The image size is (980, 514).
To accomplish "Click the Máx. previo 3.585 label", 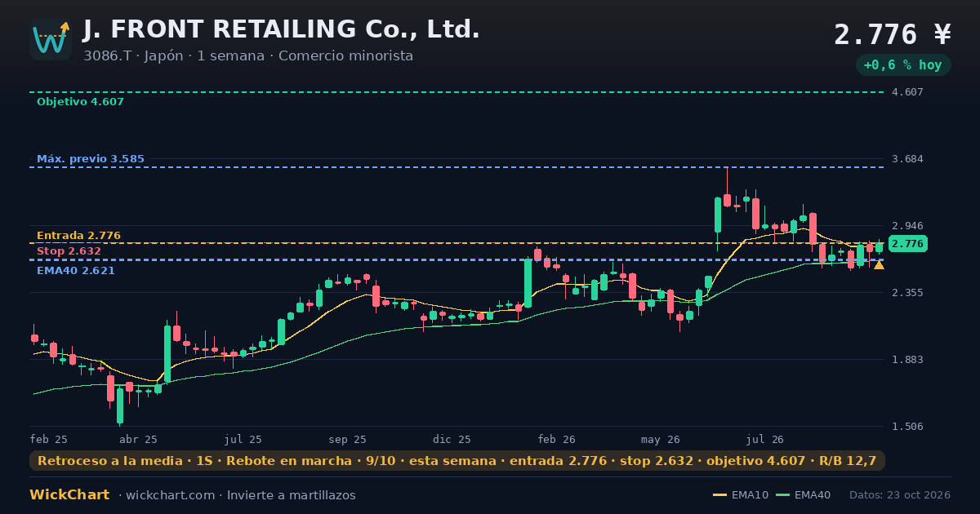I will (91, 159).
